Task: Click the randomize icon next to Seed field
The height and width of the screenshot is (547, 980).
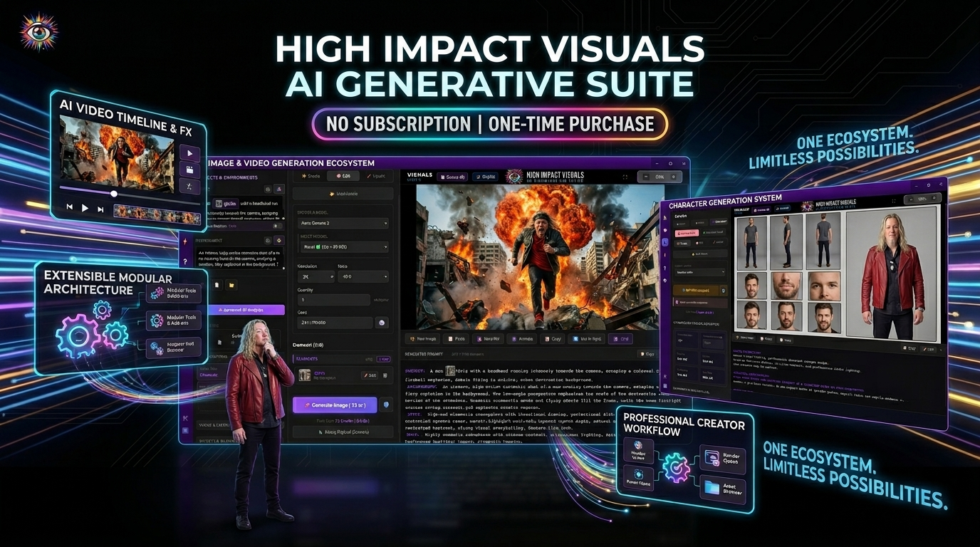Action: point(382,323)
